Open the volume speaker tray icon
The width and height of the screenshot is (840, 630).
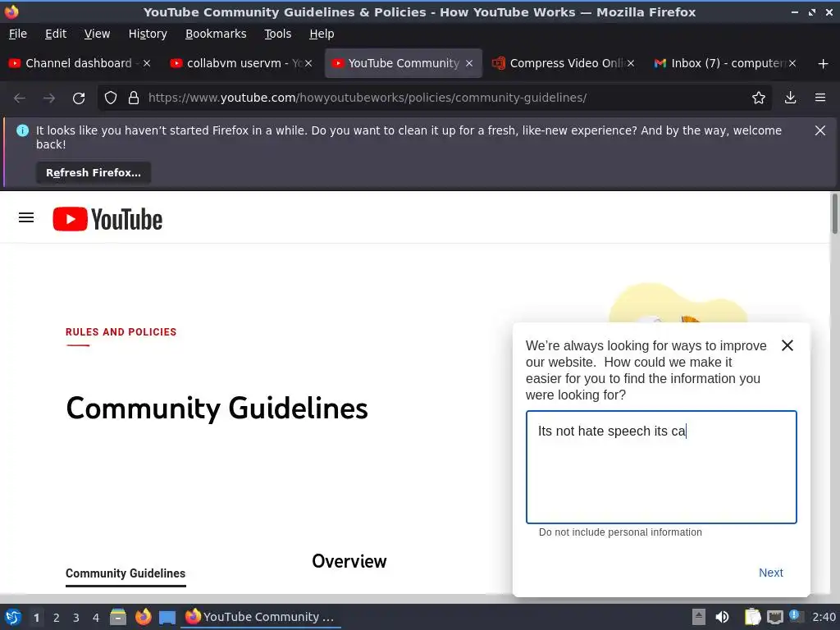tap(722, 617)
